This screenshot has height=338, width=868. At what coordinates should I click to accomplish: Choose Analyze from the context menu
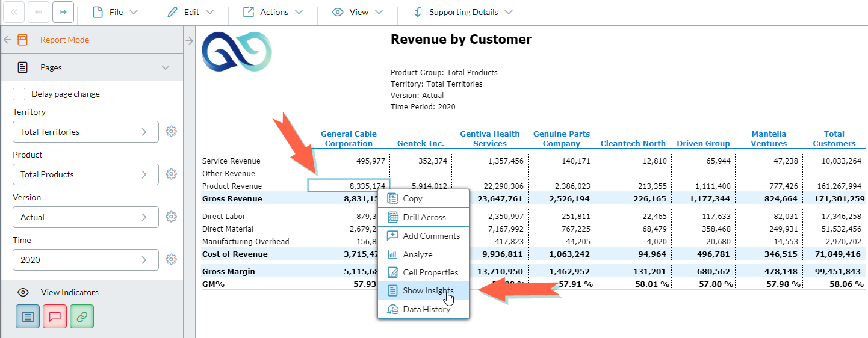(423, 254)
